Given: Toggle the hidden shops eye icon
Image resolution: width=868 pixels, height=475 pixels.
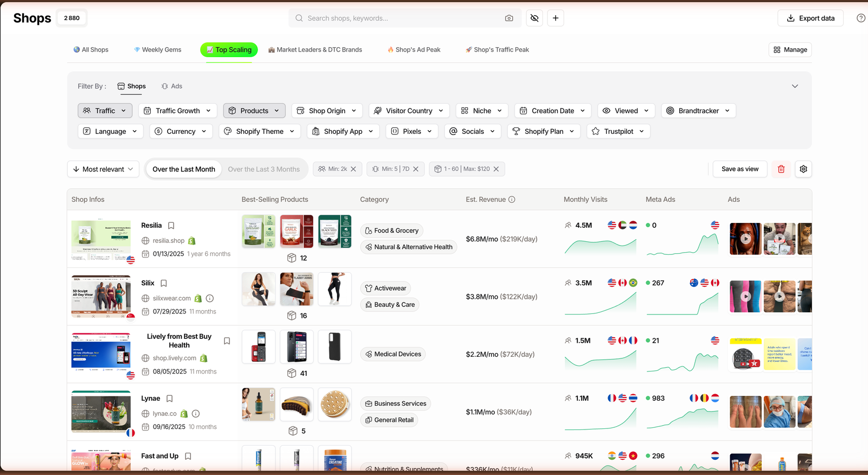Looking at the screenshot, I should pos(534,18).
